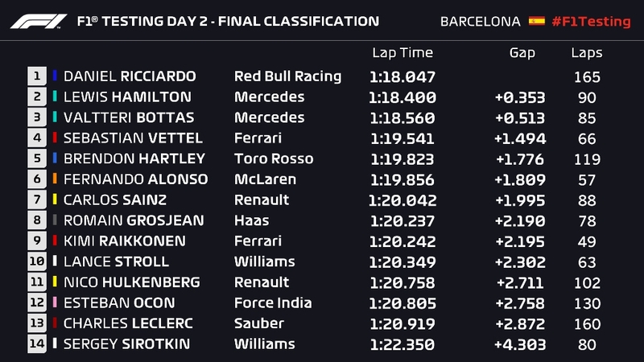
Task: Click the position 4 badge beside Vettel
Action: pos(36,138)
